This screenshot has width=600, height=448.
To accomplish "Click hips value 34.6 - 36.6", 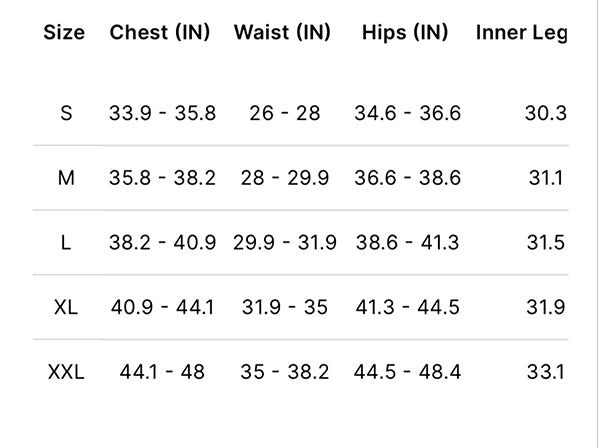I will click(408, 113).
